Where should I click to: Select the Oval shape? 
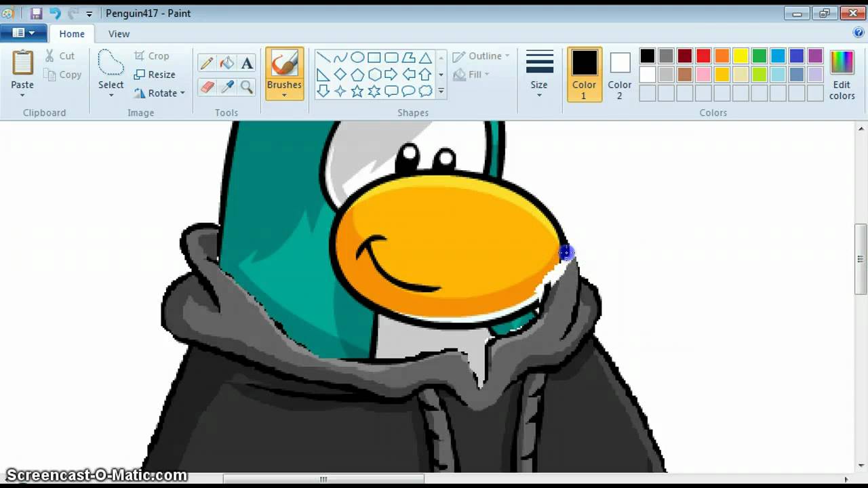point(357,57)
